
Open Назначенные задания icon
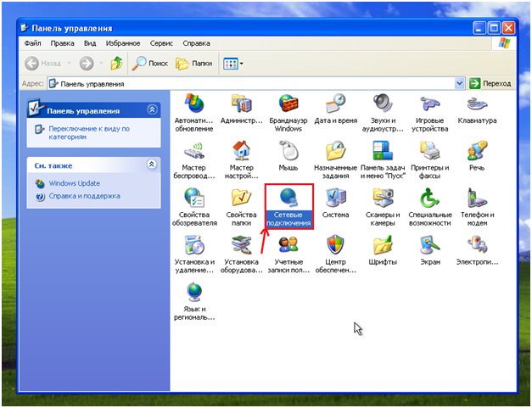[x=335, y=160]
